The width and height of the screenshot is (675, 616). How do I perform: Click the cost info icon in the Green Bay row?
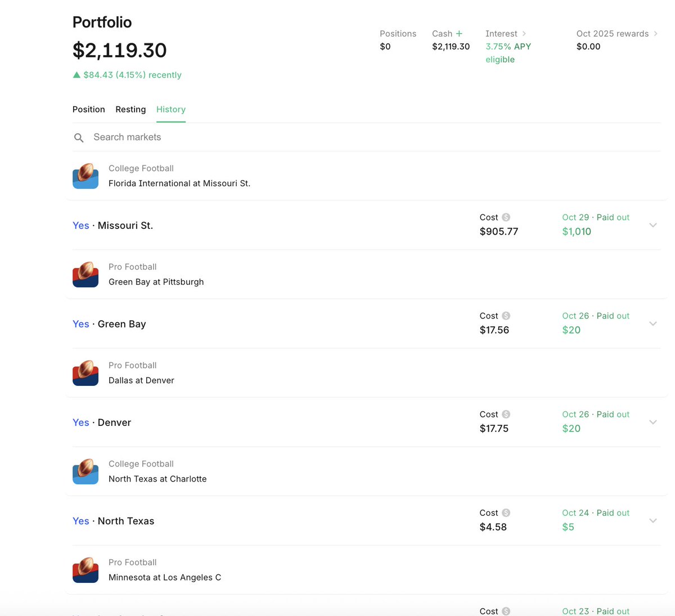tap(506, 316)
